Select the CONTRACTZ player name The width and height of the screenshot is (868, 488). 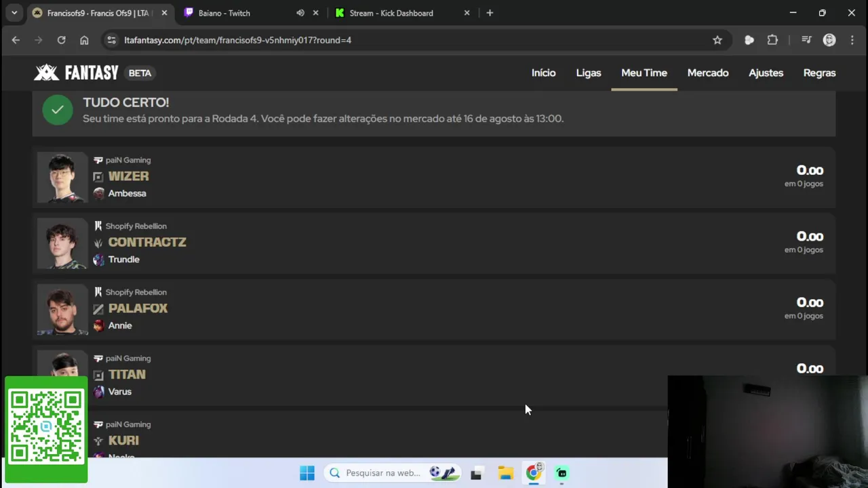147,242
